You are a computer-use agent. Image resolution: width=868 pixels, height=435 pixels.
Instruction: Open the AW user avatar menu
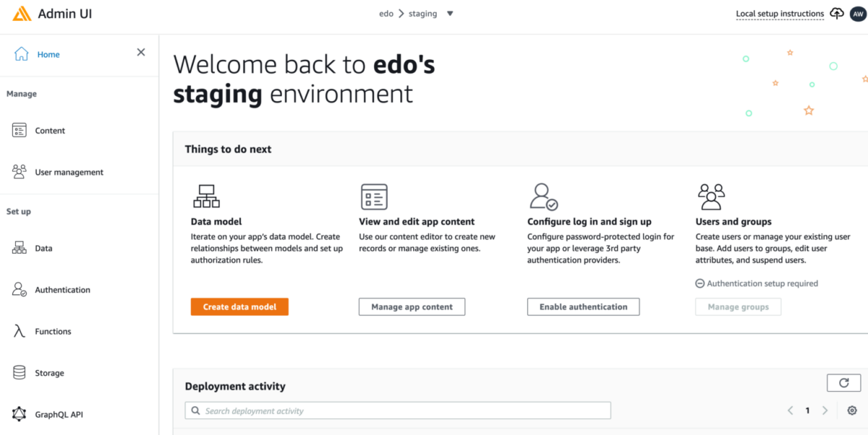[858, 14]
